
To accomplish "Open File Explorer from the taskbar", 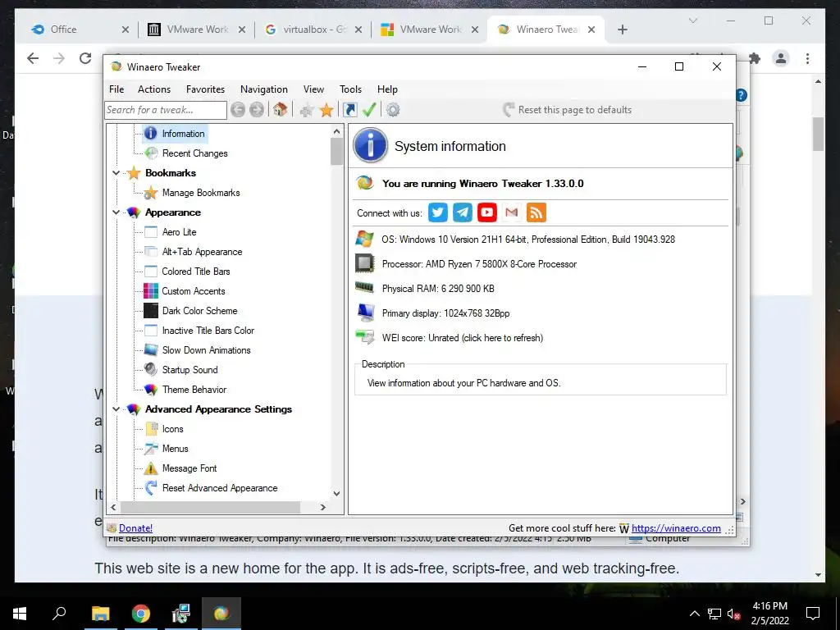I will (x=100, y=614).
